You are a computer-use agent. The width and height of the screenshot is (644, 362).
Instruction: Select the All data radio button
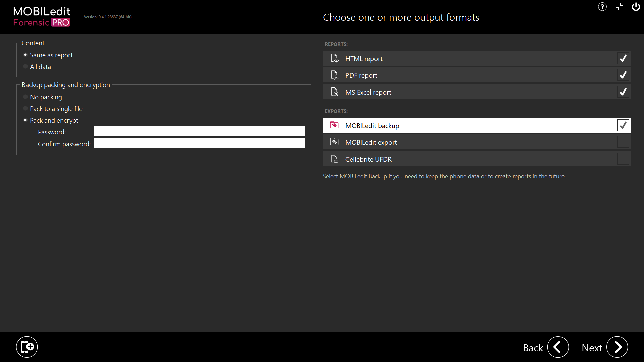click(25, 66)
